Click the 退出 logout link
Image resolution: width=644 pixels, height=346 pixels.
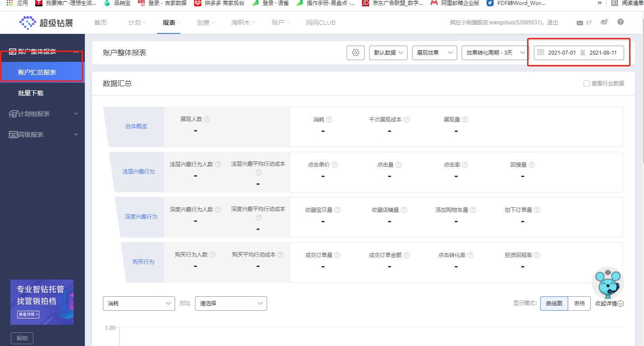552,23
